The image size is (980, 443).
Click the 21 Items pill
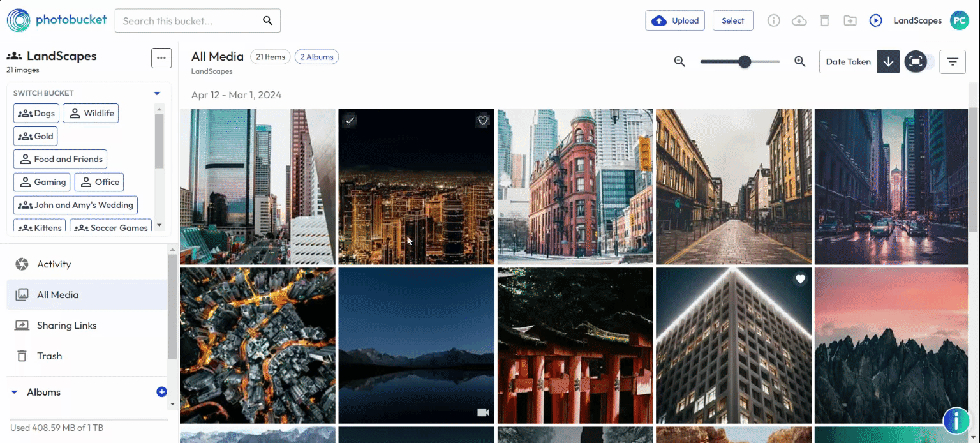click(271, 57)
